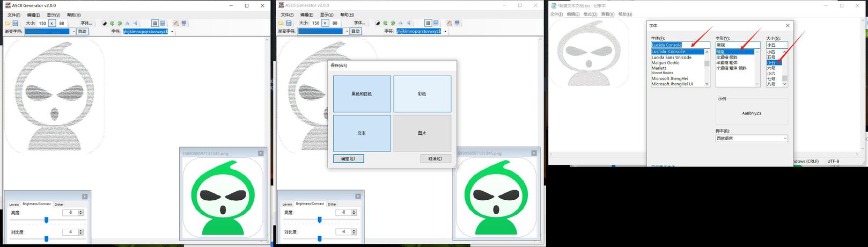This screenshot has height=247, width=868.
Task: Open 显示(V) menu in left ASCII Generator window
Action: (x=53, y=15)
